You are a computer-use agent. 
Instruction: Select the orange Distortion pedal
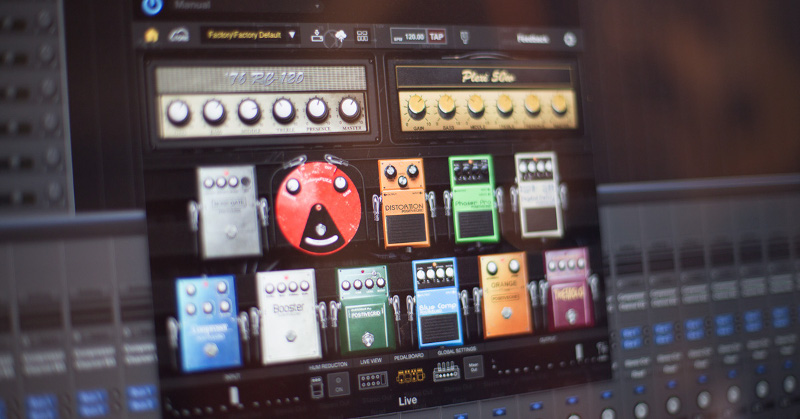[x=403, y=203]
